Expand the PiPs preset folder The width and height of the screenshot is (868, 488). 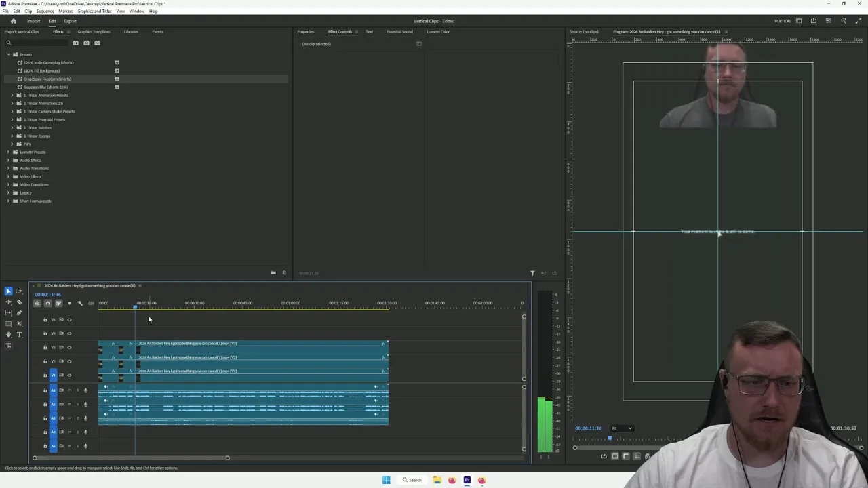[12, 144]
